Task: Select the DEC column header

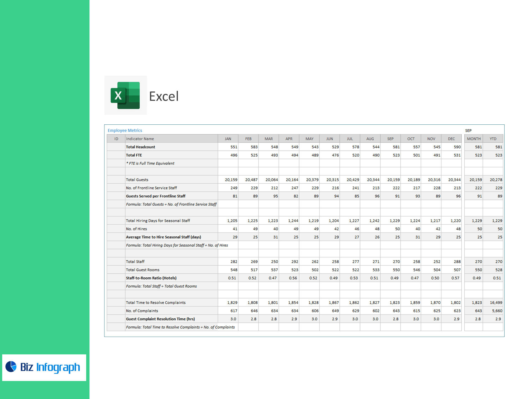Action: point(451,139)
